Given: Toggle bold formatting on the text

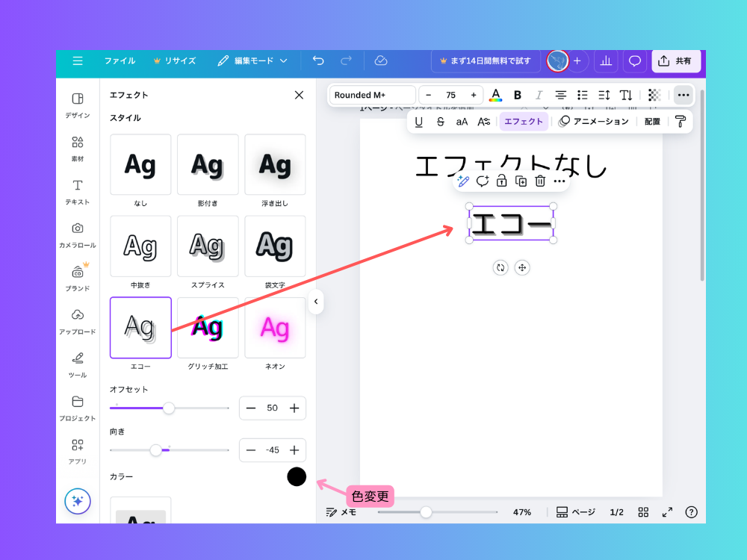Looking at the screenshot, I should [518, 95].
